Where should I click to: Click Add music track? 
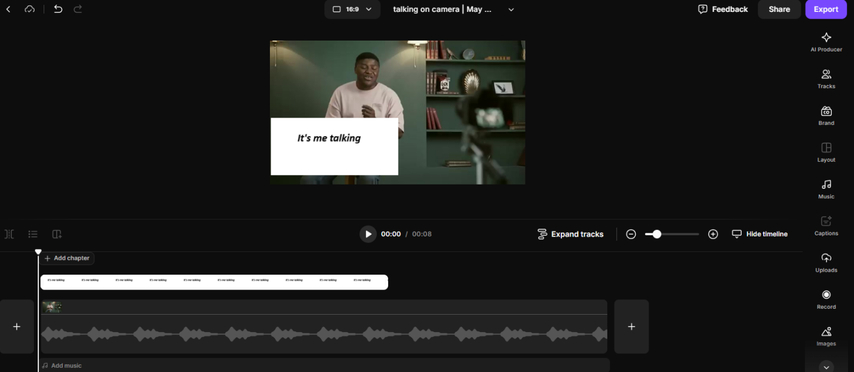click(324, 365)
